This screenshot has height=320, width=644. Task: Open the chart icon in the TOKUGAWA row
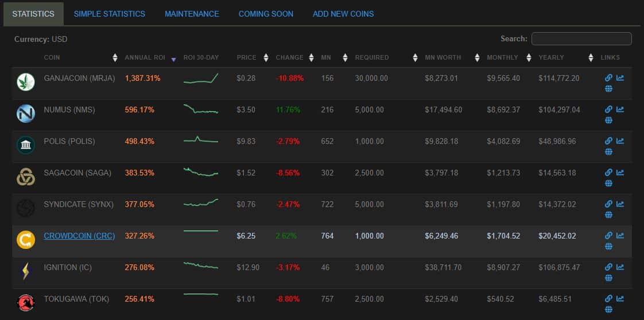(620, 299)
